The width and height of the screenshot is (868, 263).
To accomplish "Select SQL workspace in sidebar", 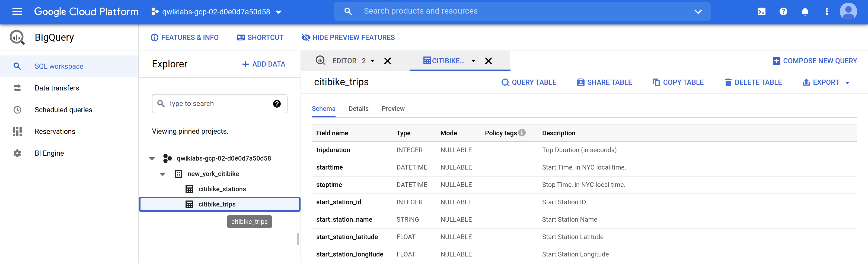I will [x=69, y=66].
